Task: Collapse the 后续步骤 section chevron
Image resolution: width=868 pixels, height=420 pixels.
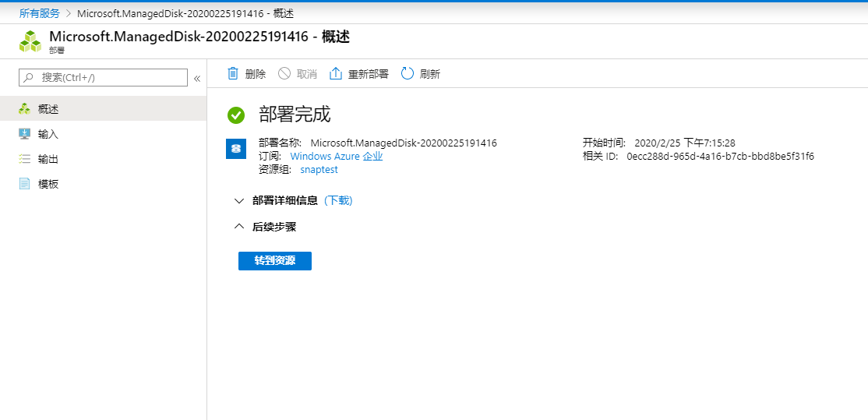Action: [239, 226]
